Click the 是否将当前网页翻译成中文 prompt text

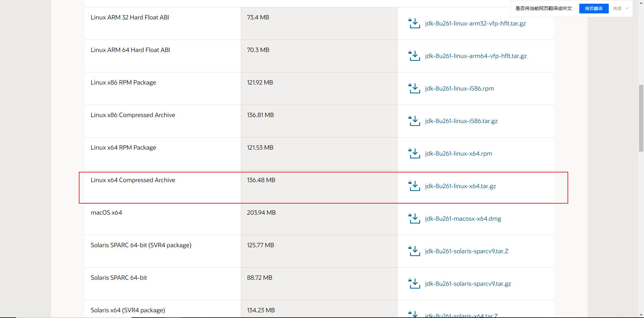click(x=543, y=8)
